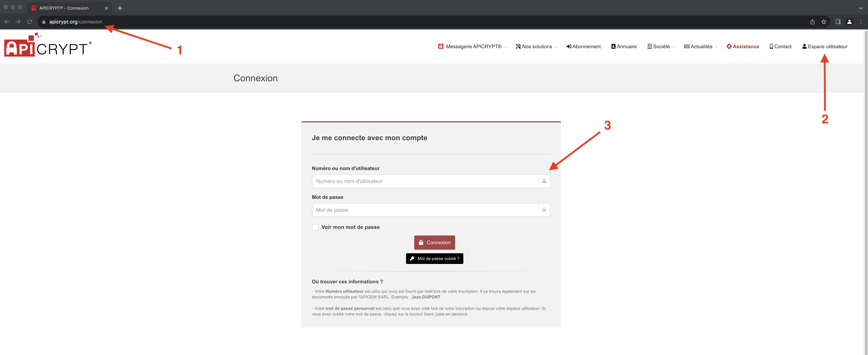Go to the Abonnement page
868x355 pixels.
point(583,46)
